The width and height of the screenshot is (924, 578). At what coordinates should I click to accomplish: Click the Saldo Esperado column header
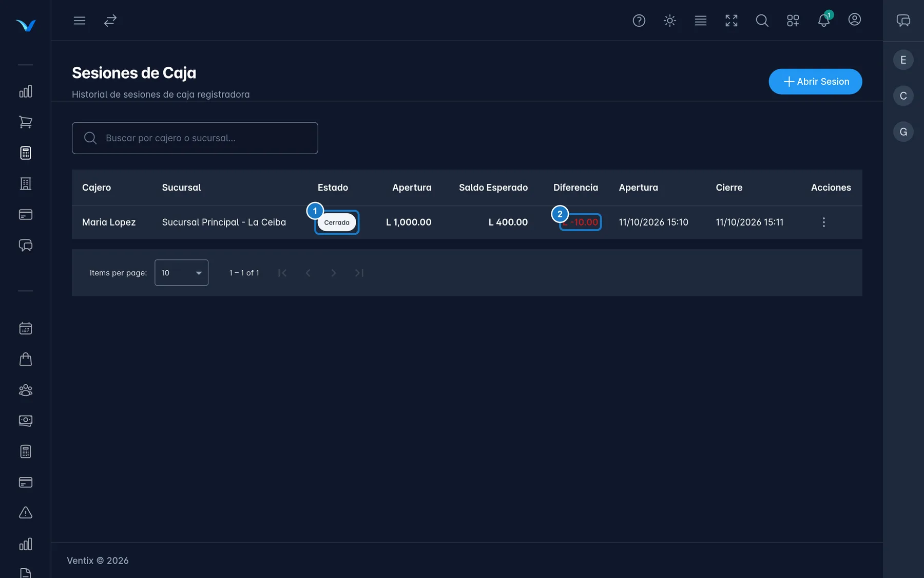493,188
